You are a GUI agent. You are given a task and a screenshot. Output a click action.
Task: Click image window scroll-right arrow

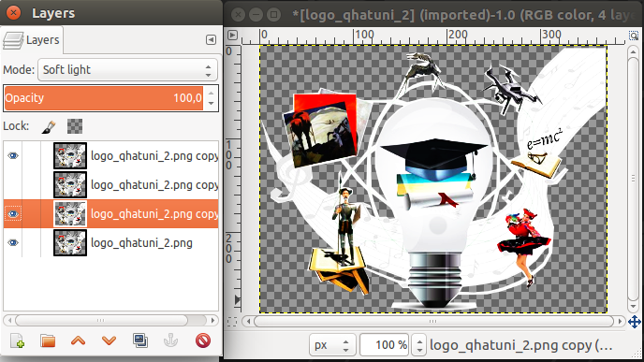(x=620, y=322)
